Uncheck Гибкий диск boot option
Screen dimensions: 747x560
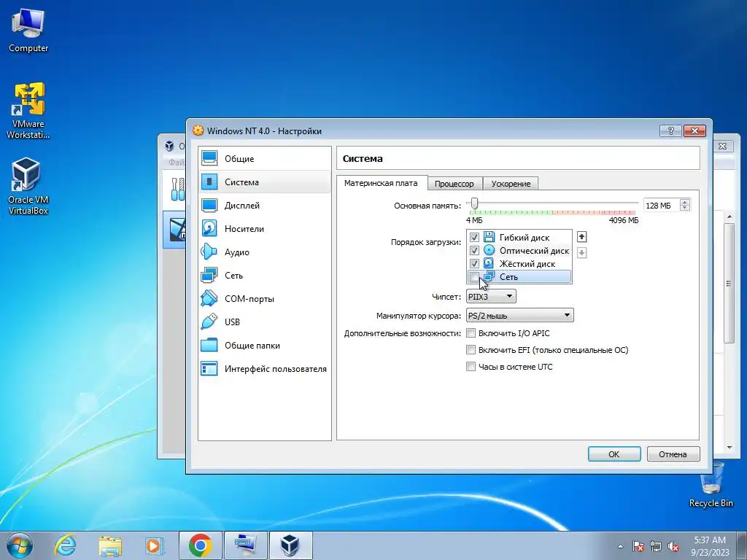(x=474, y=237)
